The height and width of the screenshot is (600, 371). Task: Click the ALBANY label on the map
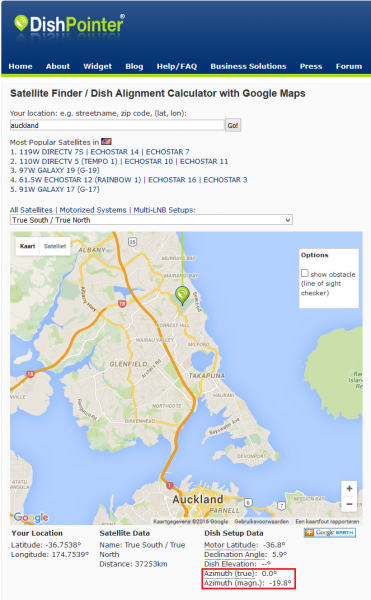coord(92,249)
